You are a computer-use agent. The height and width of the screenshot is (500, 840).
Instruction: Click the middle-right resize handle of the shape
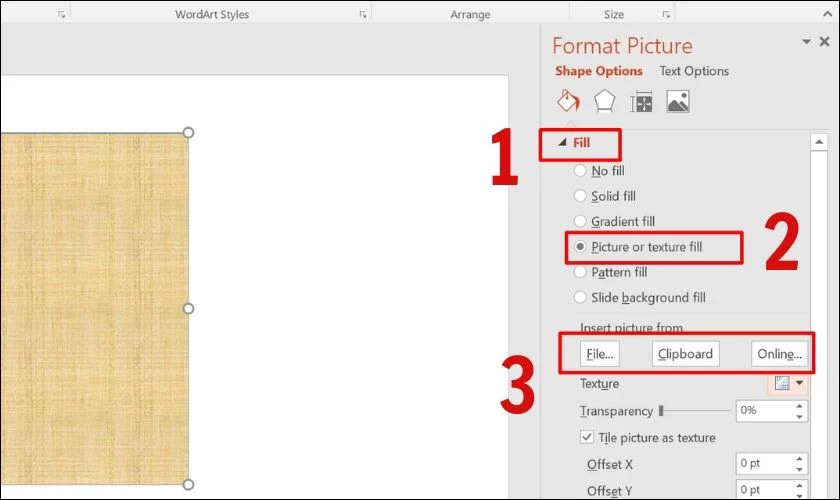click(x=188, y=308)
